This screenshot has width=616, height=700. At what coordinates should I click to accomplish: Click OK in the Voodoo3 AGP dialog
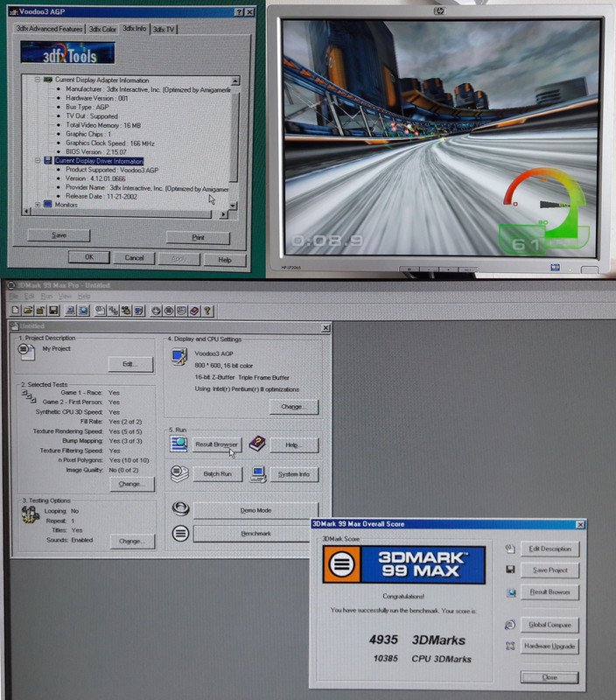(x=89, y=257)
